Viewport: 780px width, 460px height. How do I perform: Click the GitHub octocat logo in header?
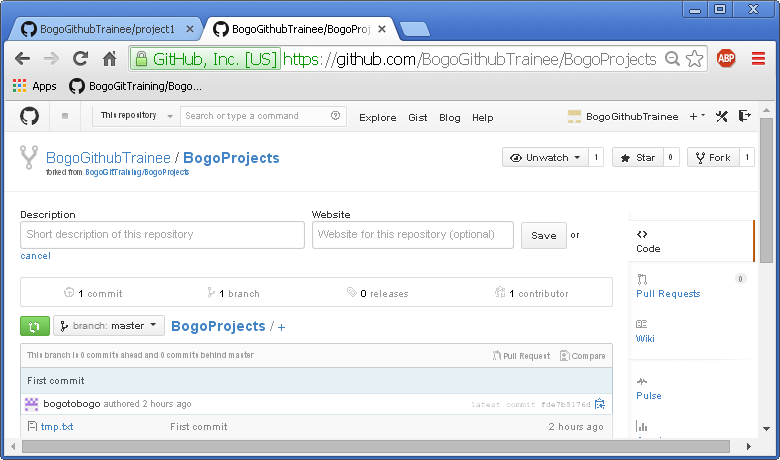pyautogui.click(x=29, y=116)
